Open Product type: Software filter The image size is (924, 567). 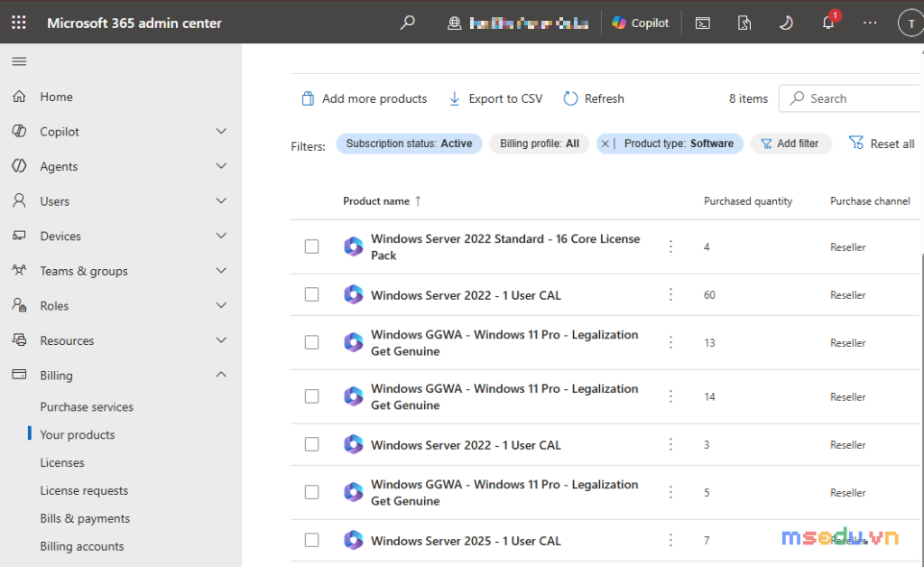(x=679, y=144)
